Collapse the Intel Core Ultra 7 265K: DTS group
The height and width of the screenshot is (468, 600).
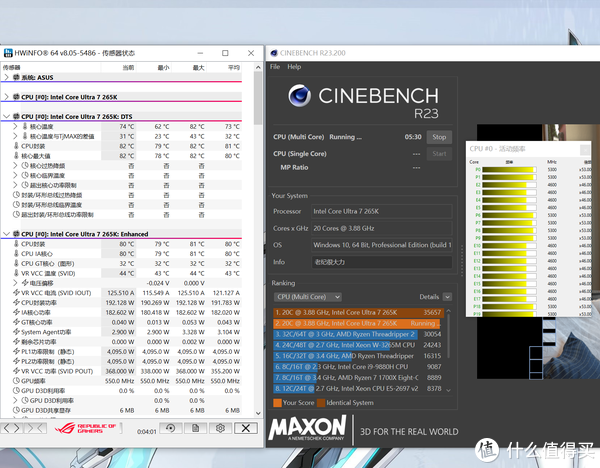6,116
